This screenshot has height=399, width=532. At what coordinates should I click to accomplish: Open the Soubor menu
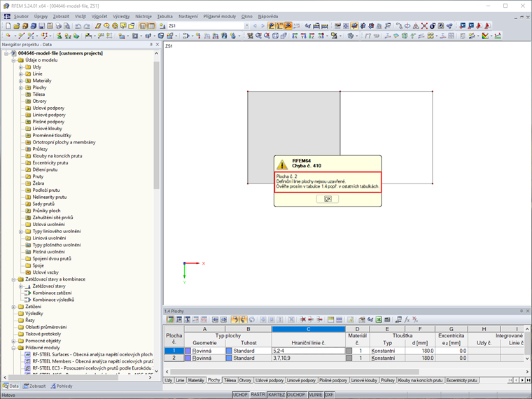pos(21,16)
